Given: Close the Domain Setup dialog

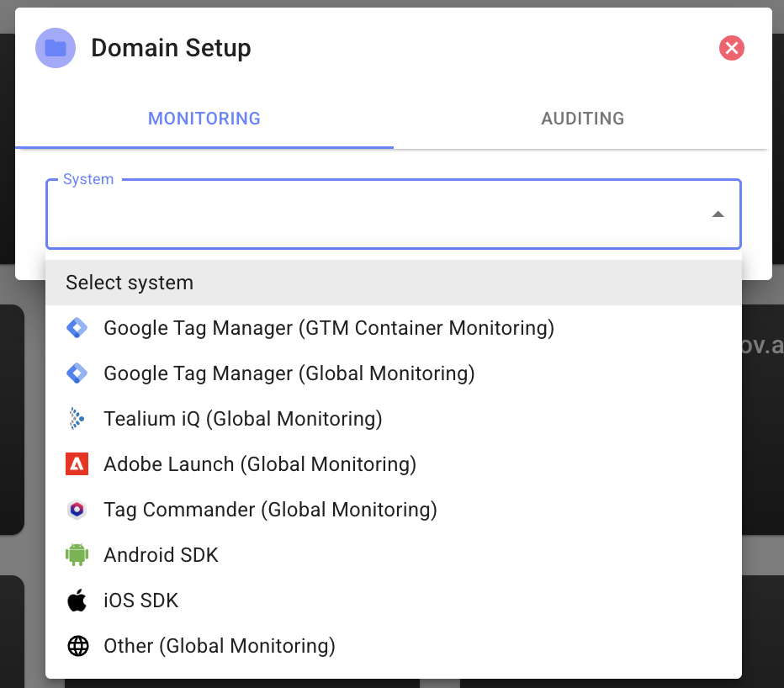Looking at the screenshot, I should [732, 48].
